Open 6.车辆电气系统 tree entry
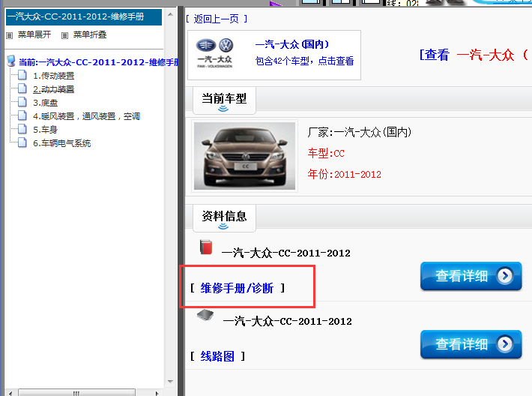This screenshot has height=396, width=532. [62, 143]
